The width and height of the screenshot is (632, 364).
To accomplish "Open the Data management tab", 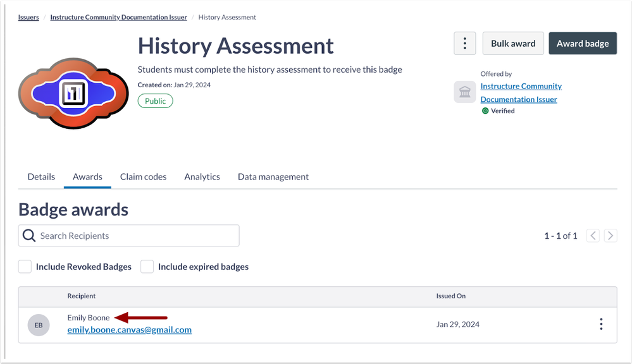I will coord(273,177).
